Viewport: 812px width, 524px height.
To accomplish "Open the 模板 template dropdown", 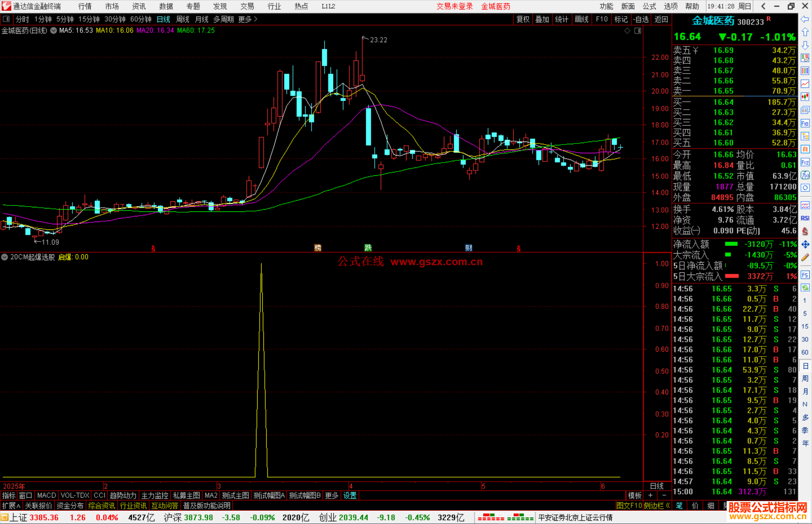I will (635, 495).
